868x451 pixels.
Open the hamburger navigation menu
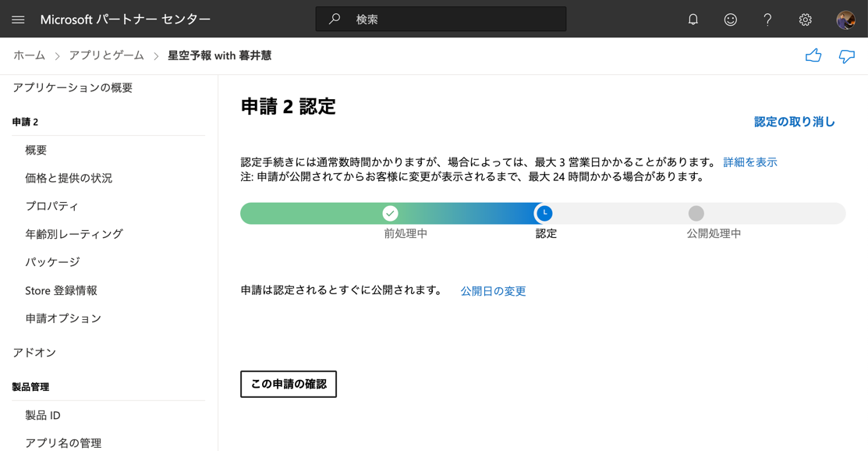point(18,20)
